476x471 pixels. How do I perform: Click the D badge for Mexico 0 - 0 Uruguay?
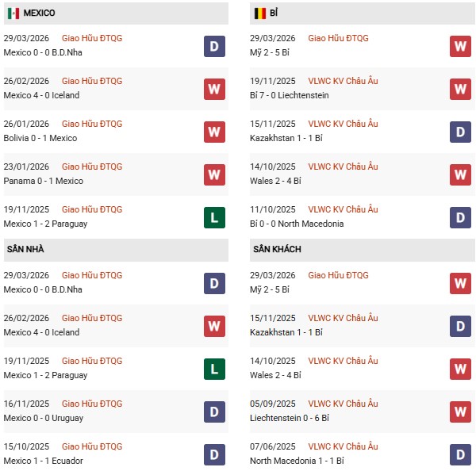pos(213,412)
